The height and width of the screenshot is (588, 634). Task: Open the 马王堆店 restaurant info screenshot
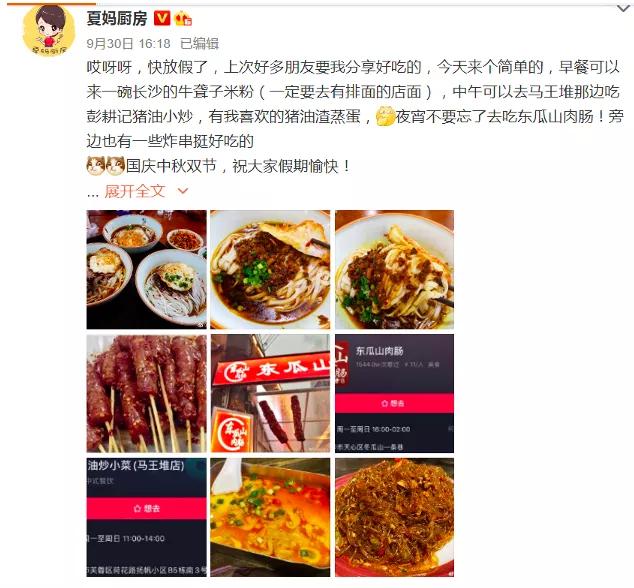coord(146,517)
